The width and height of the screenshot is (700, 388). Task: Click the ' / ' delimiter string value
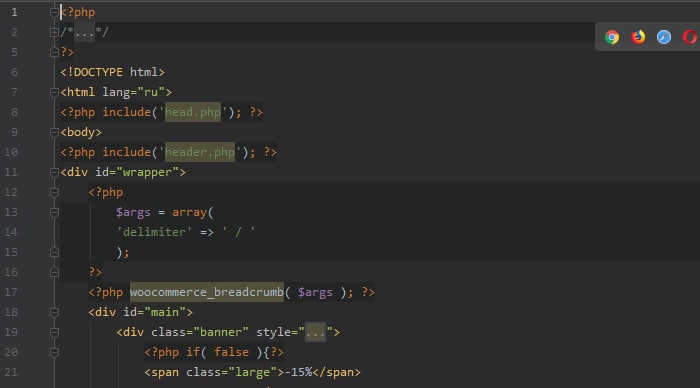tap(238, 232)
